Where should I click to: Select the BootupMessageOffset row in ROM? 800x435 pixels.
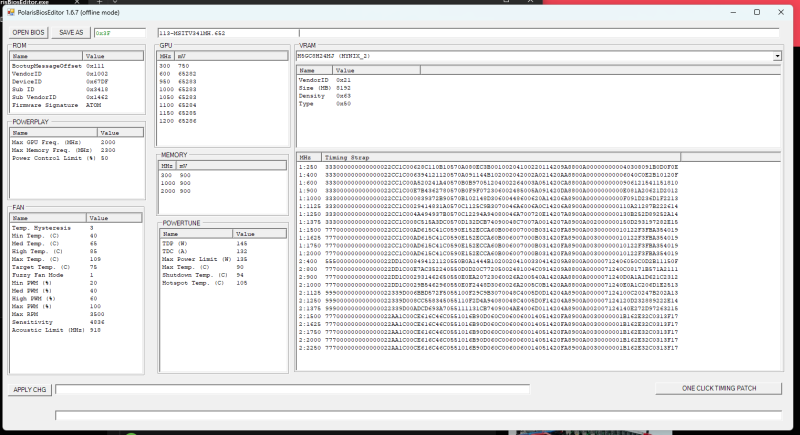click(77, 66)
